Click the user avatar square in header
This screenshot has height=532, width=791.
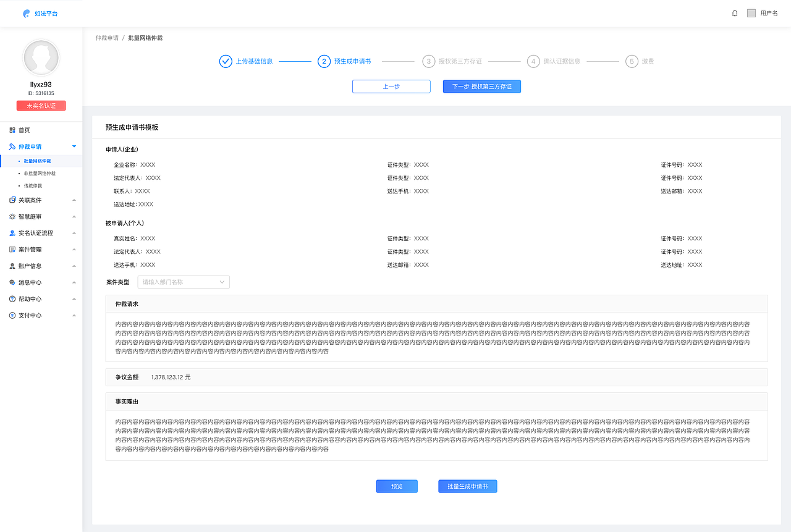751,13
